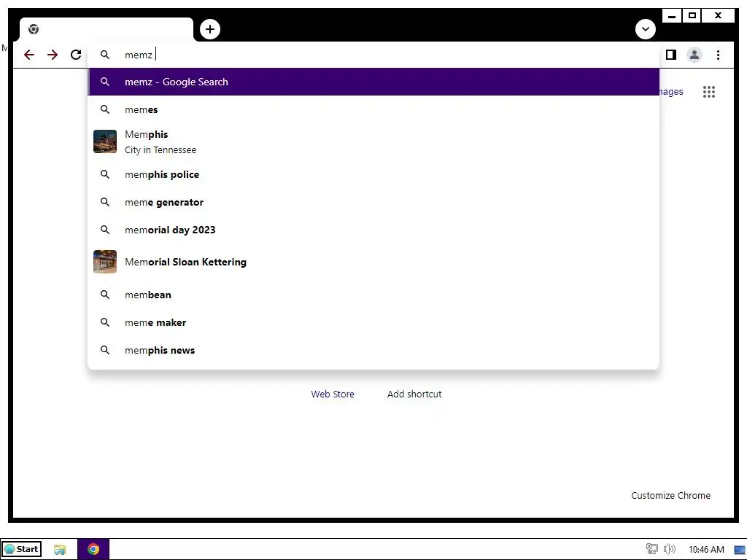Open the tab search dropdown chevron
Screen dimensions: 747x560
pyautogui.click(x=646, y=29)
